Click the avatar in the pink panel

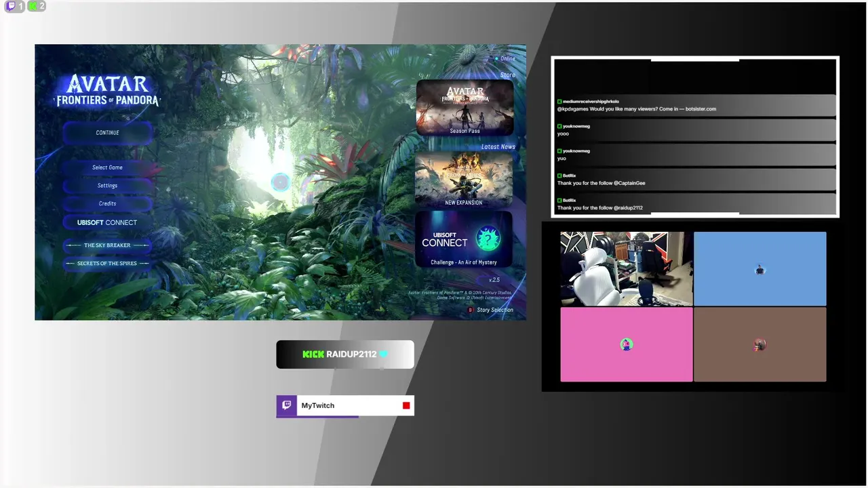627,344
